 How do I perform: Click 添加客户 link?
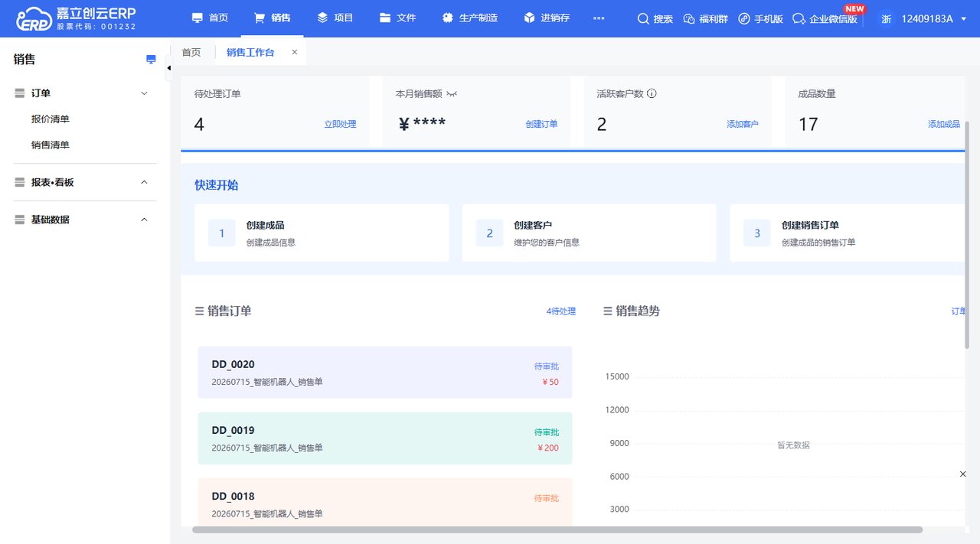click(743, 124)
